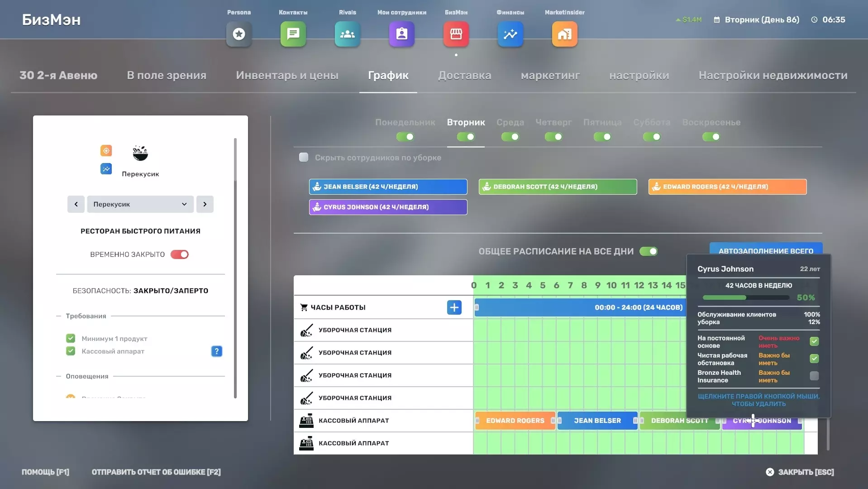
Task: Switch to Инвентарь и цены tab
Action: tap(287, 75)
